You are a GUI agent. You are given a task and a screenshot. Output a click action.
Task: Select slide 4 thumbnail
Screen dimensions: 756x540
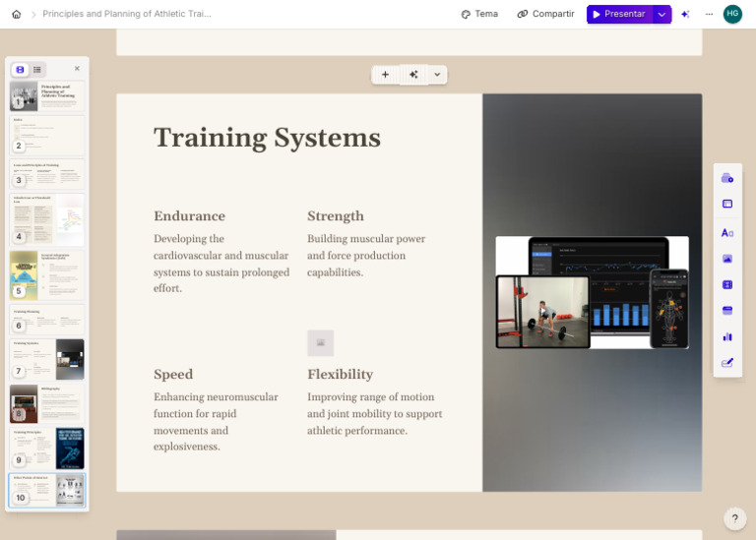[47, 219]
